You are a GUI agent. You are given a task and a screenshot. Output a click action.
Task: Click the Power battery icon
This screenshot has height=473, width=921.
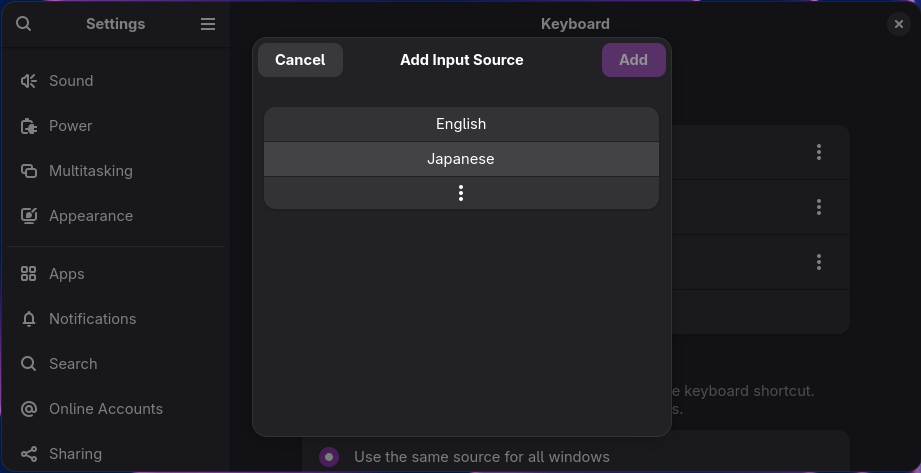pyautogui.click(x=29, y=126)
